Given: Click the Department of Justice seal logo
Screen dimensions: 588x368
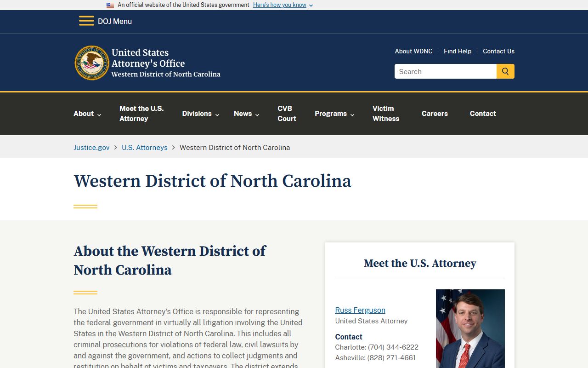Looking at the screenshot, I should [x=92, y=63].
